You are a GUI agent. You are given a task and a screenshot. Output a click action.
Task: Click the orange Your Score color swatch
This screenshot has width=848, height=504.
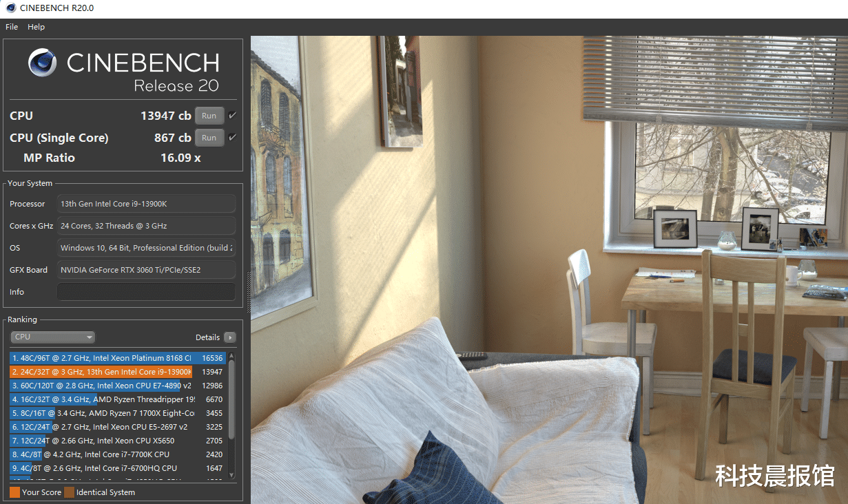click(x=14, y=492)
